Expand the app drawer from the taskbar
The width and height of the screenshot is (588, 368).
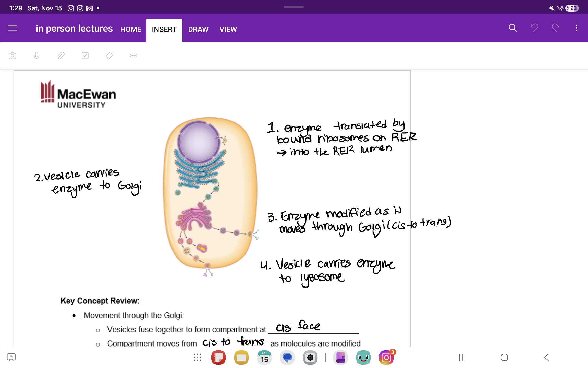[197, 357]
